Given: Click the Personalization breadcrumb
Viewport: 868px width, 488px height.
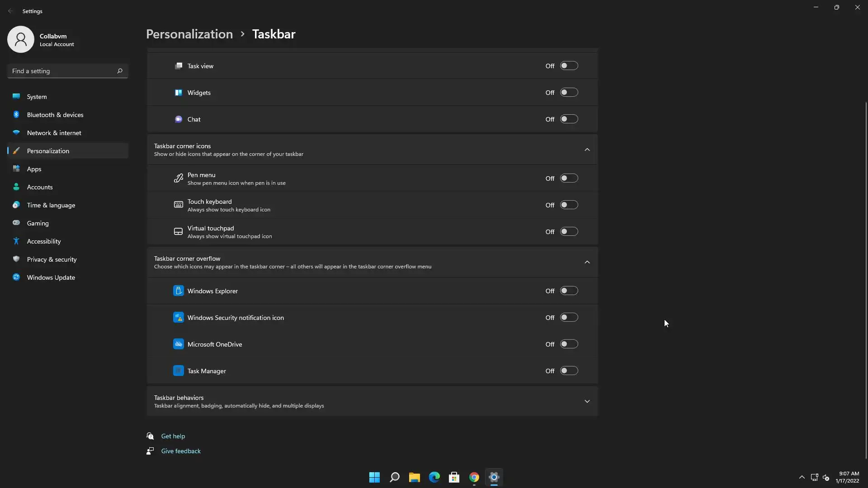Looking at the screenshot, I should point(189,34).
